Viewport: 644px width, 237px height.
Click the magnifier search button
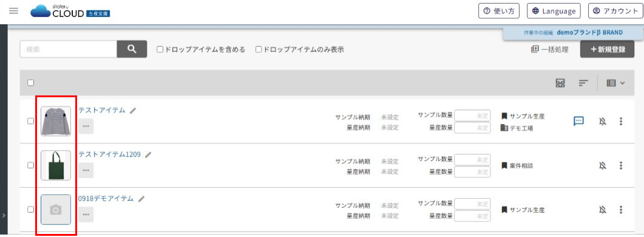click(132, 49)
